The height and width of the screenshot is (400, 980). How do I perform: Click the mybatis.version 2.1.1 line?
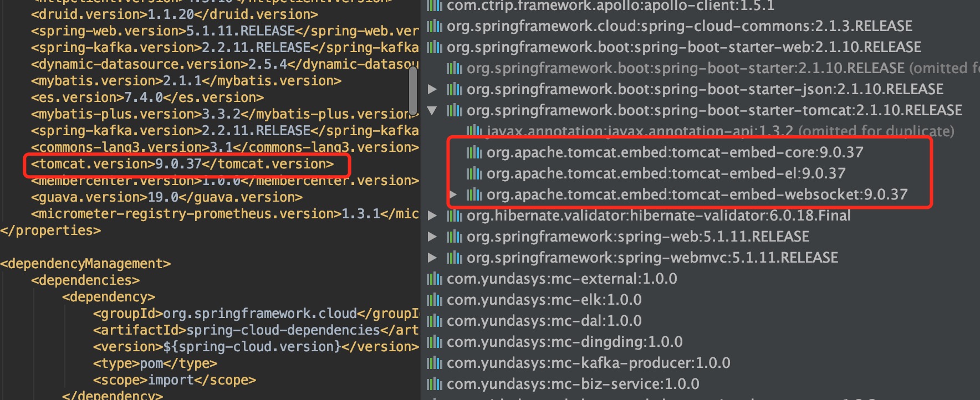coord(186,81)
